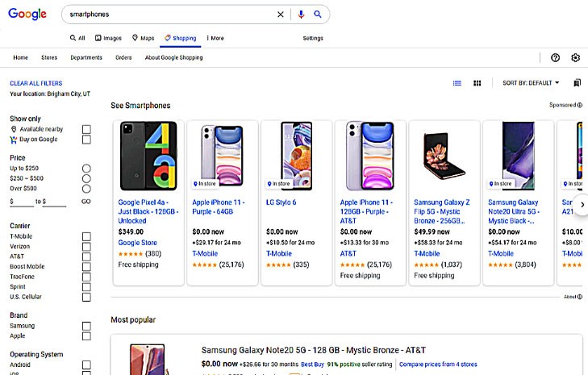
Task: Click the Google Store seller link
Action: (x=138, y=243)
